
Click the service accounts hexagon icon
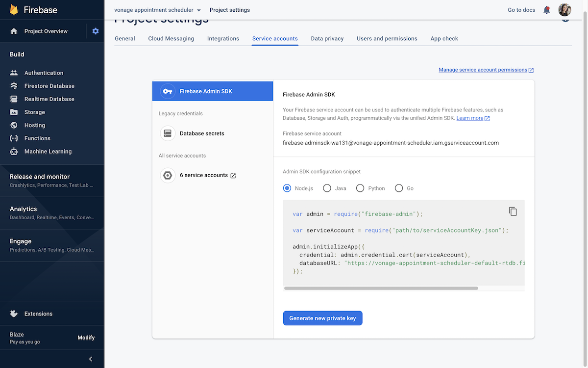[x=168, y=175]
